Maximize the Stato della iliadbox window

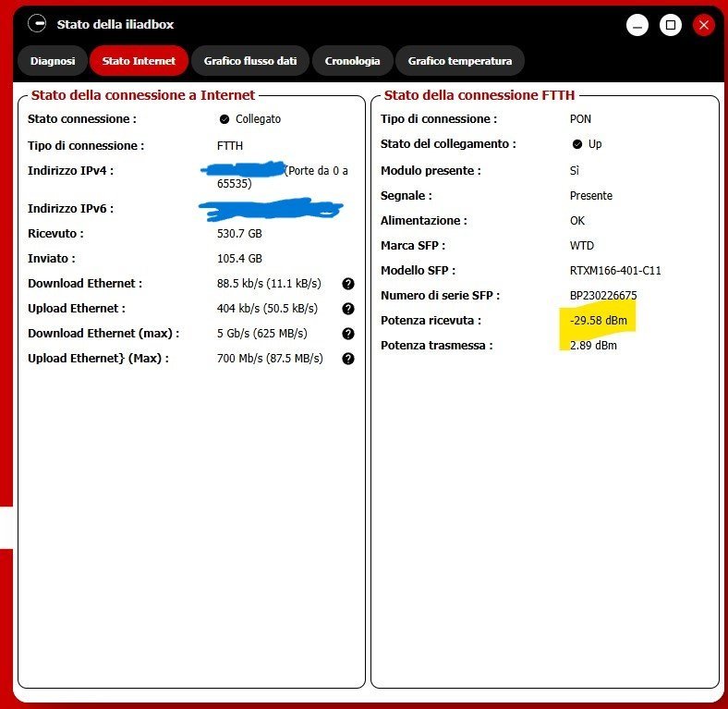[671, 25]
